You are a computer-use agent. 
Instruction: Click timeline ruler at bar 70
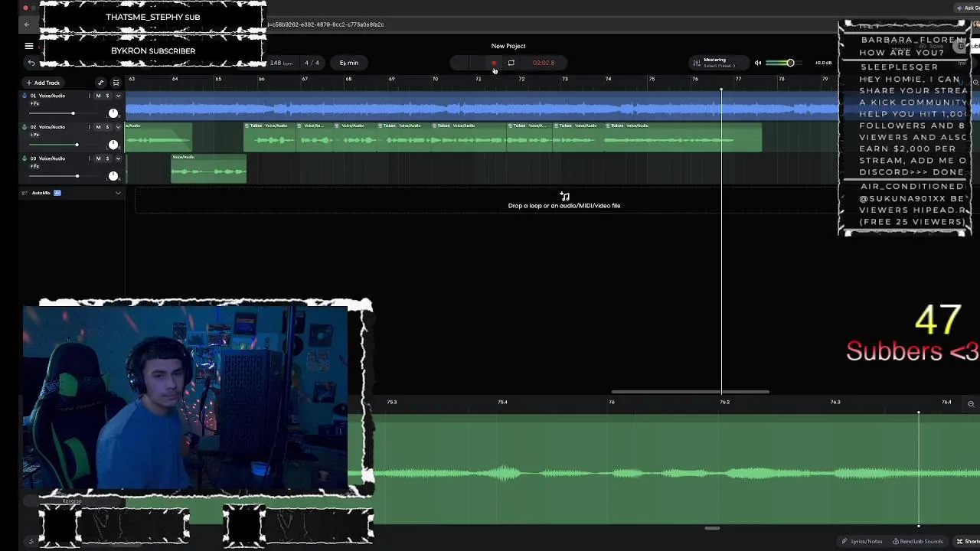point(435,79)
